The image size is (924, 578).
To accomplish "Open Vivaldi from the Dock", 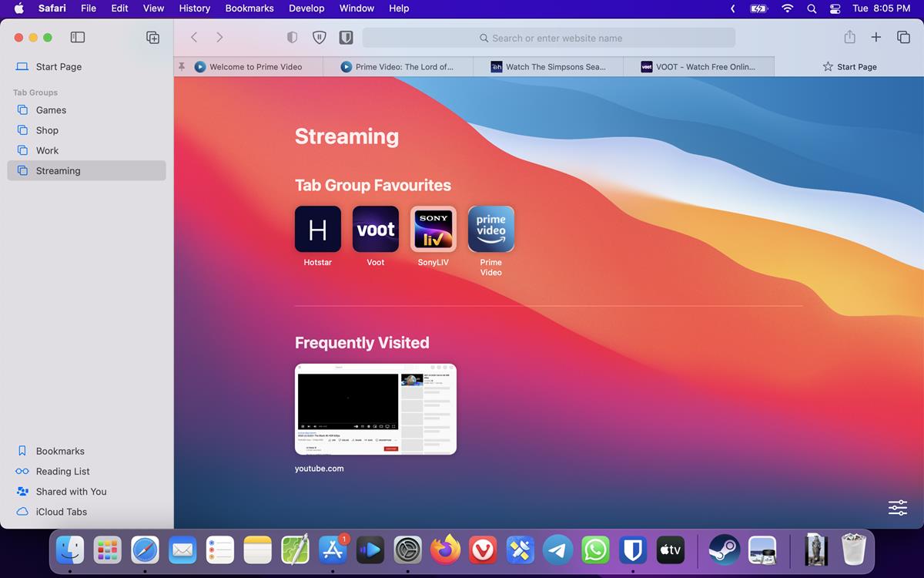I will click(x=483, y=549).
